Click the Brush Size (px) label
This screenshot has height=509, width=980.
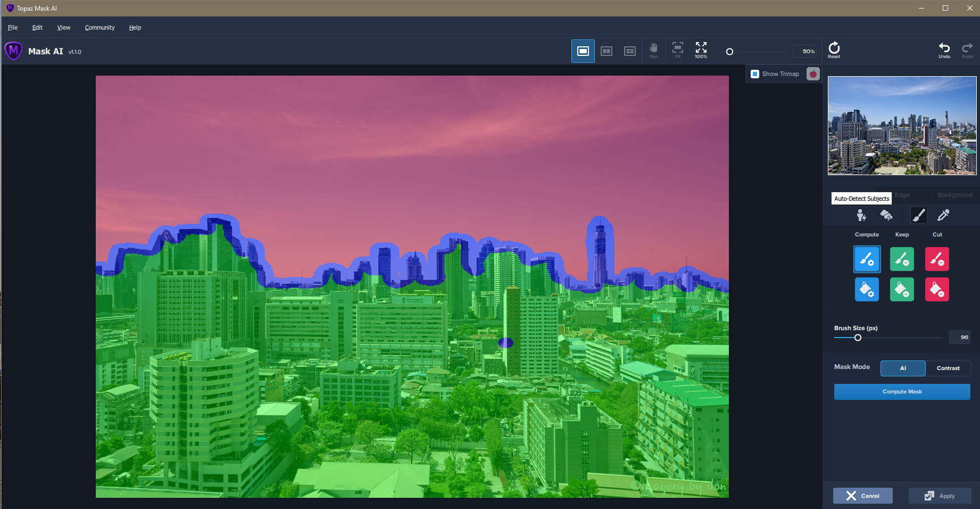tap(856, 328)
